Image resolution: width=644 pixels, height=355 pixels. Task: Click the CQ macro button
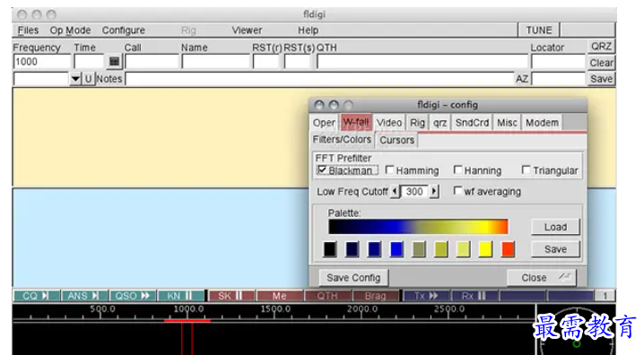pyautogui.click(x=37, y=296)
